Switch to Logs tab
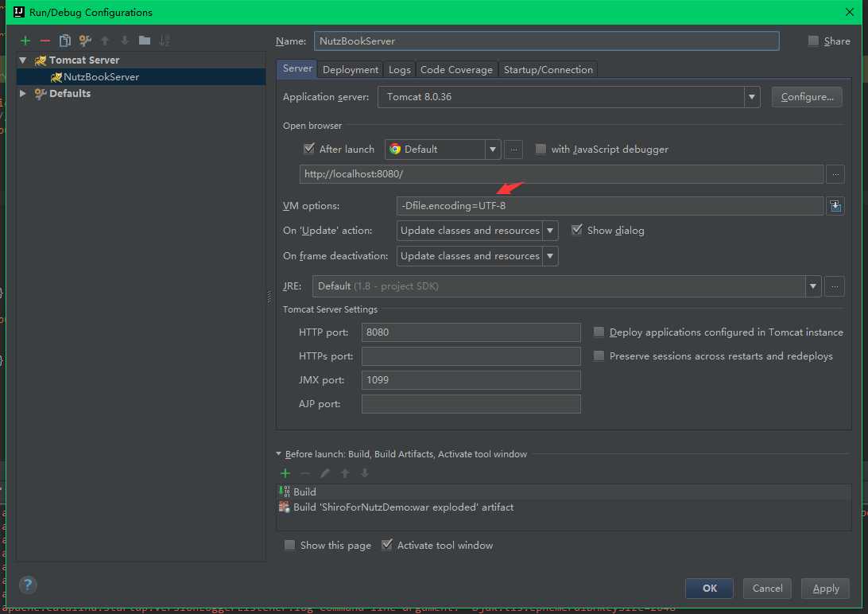Image resolution: width=868 pixels, height=614 pixels. click(399, 70)
